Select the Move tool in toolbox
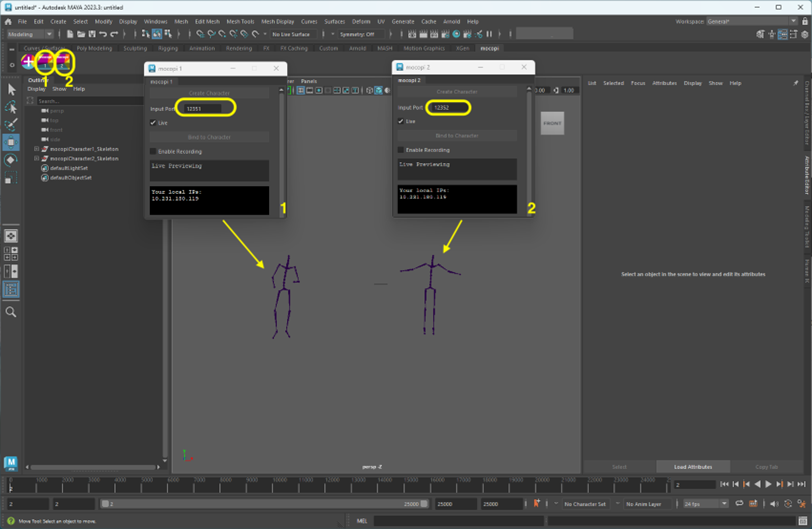This screenshot has width=812, height=529. [11, 143]
